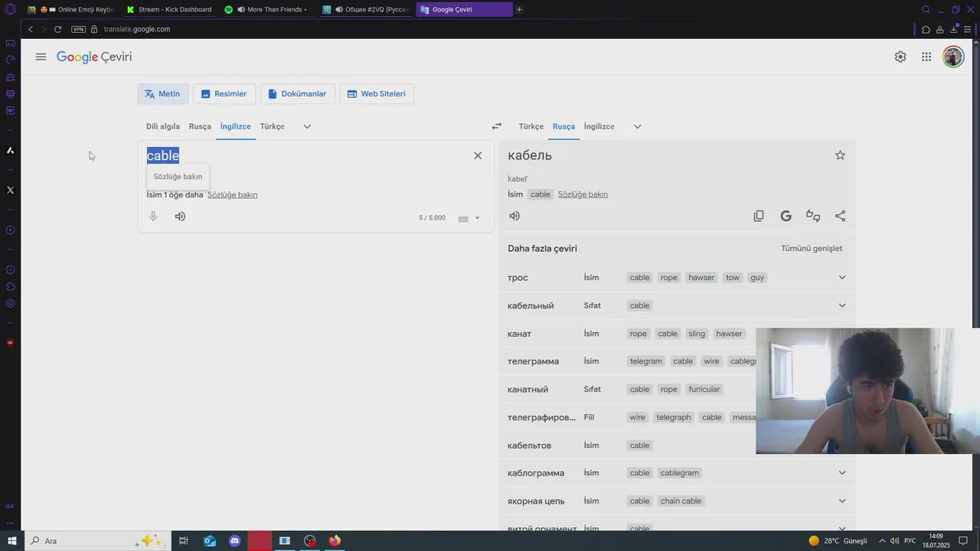
Task: Open the Google account profile picture
Action: tap(953, 57)
